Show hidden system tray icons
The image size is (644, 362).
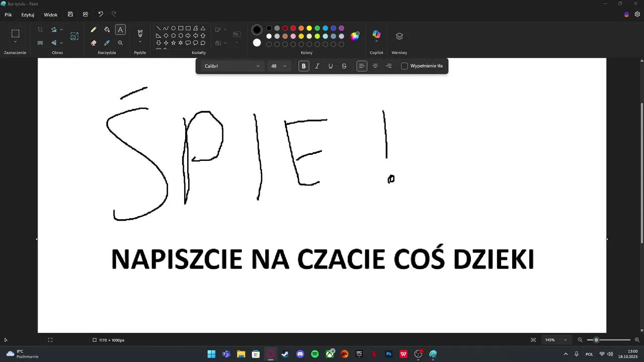(566, 354)
